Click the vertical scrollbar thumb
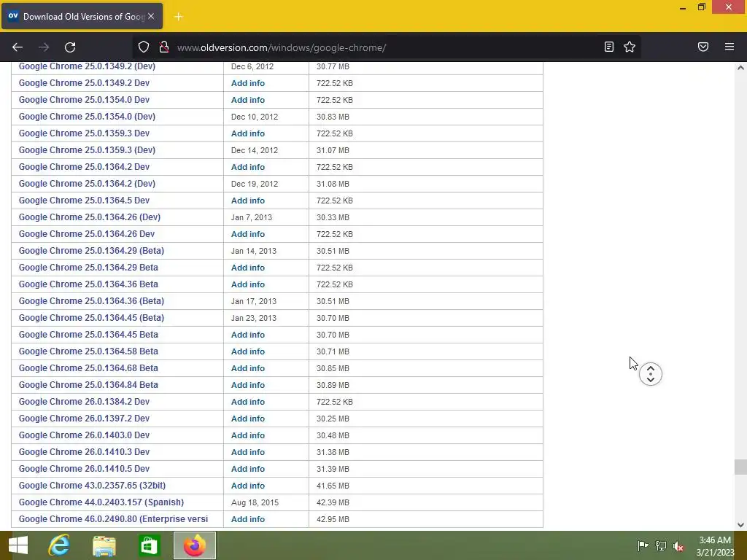Viewport: 747px width, 560px height. pyautogui.click(x=740, y=467)
